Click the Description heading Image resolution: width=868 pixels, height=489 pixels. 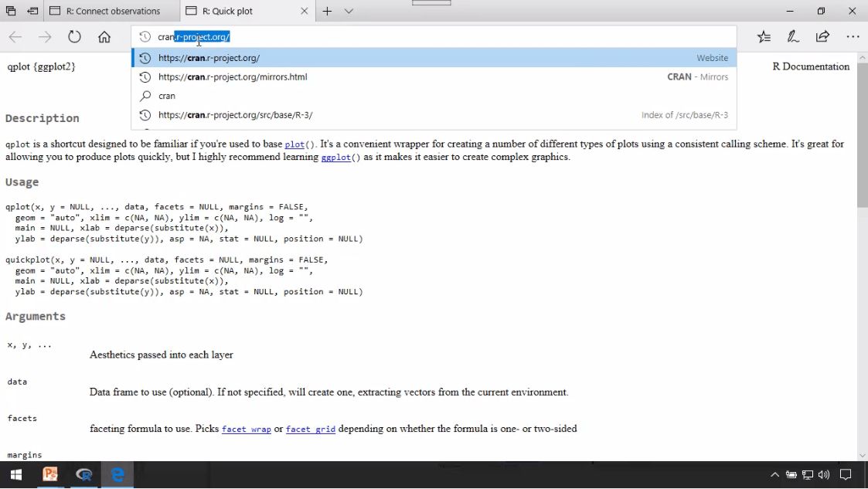point(42,118)
